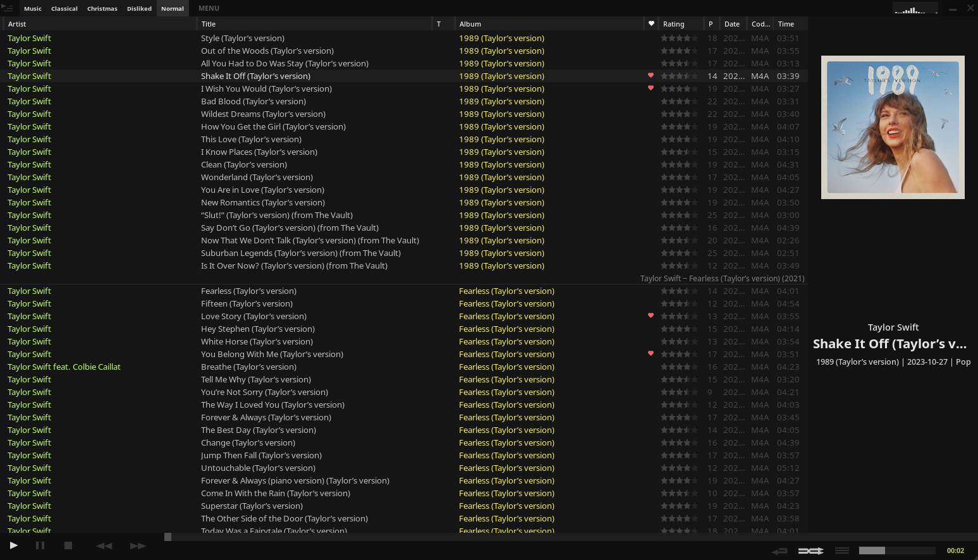Click heart on Love Story row
This screenshot has height=560, width=978.
(x=651, y=316)
